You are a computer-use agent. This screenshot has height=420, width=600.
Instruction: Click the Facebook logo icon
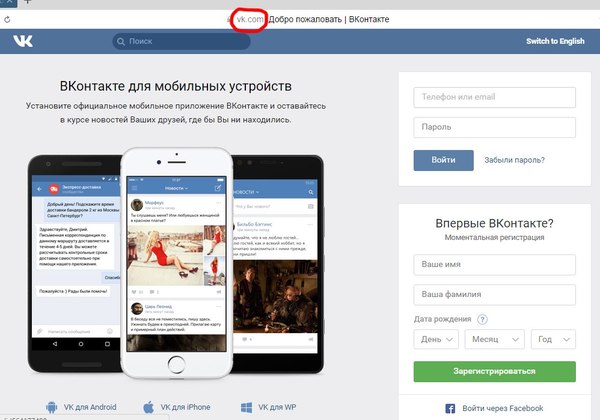[x=450, y=409]
